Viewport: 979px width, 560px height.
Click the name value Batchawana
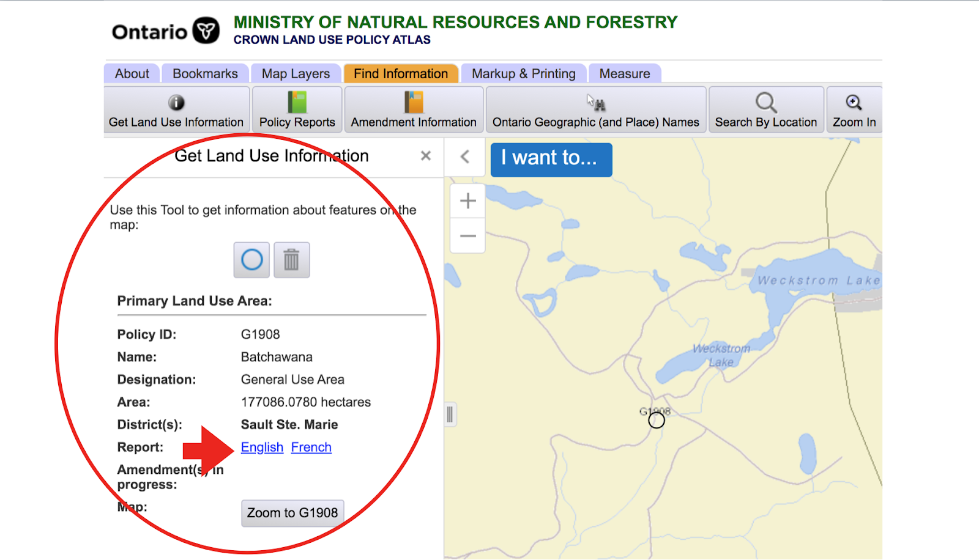click(x=277, y=357)
